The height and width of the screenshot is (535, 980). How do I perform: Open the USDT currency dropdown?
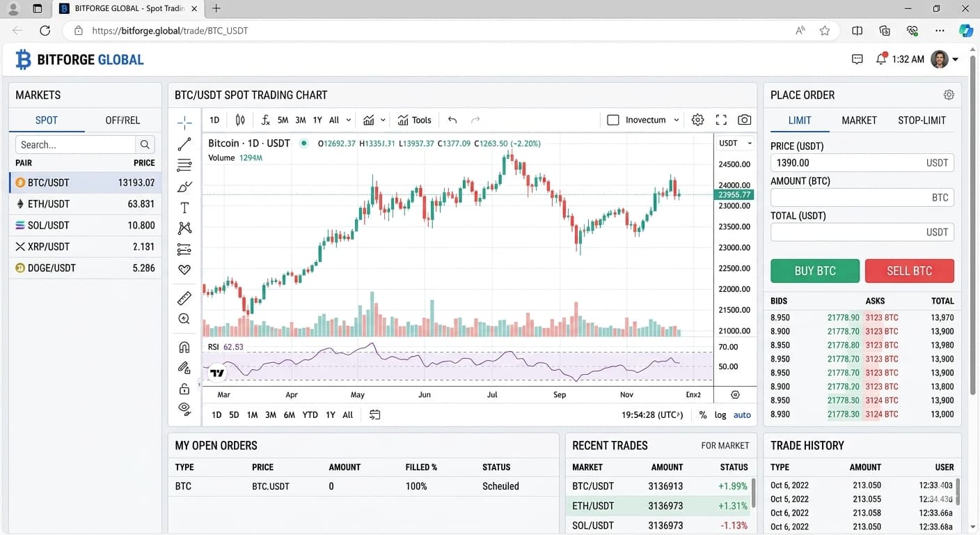point(736,143)
